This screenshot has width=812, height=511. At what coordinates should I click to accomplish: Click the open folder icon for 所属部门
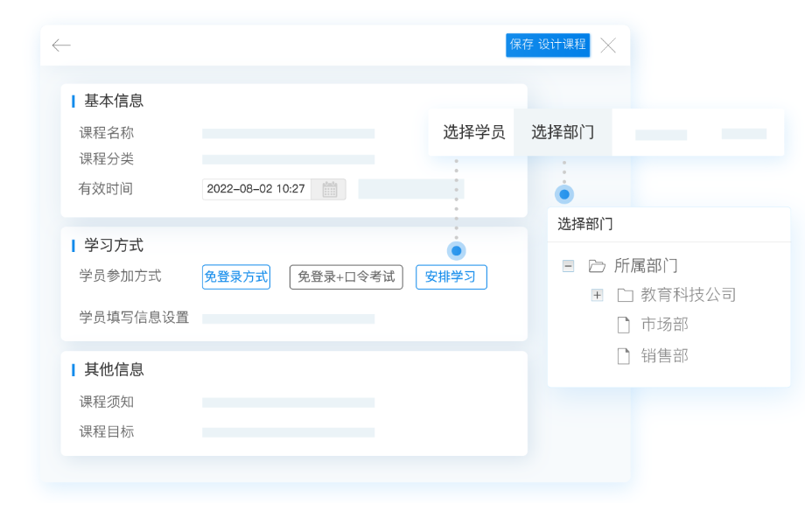tap(597, 266)
